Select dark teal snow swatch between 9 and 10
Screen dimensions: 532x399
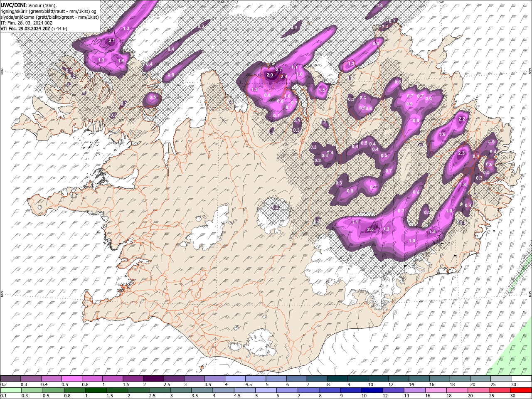tap(358, 379)
